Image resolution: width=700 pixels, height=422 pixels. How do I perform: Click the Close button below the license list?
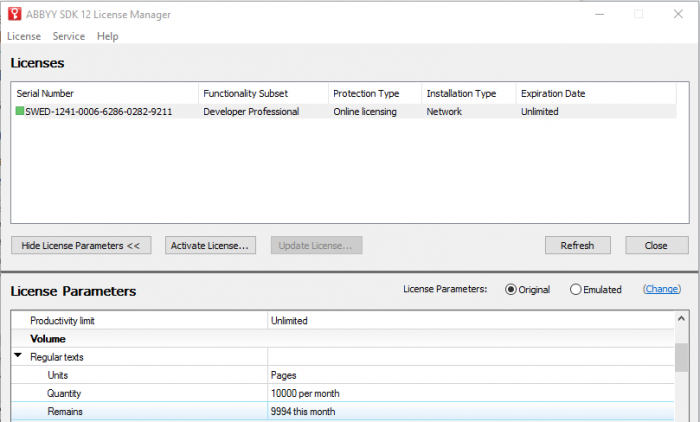click(x=657, y=245)
